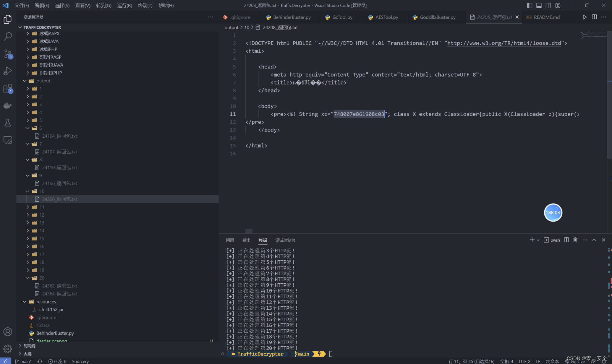Click main* branch in status bar
The height and width of the screenshot is (364, 612).
[23, 361]
